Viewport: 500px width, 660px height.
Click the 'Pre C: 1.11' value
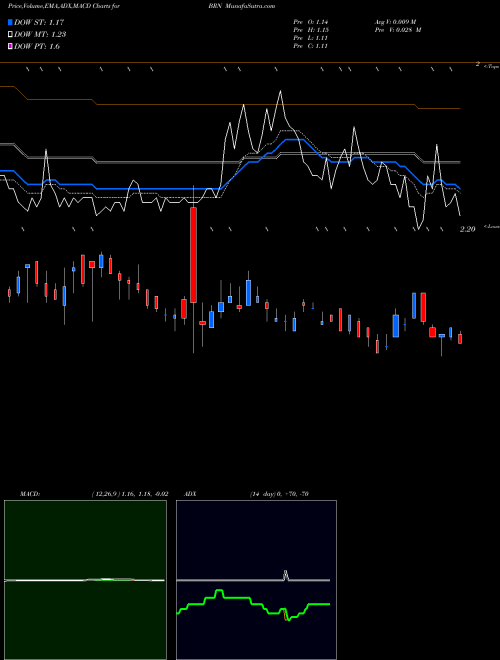pos(311,46)
